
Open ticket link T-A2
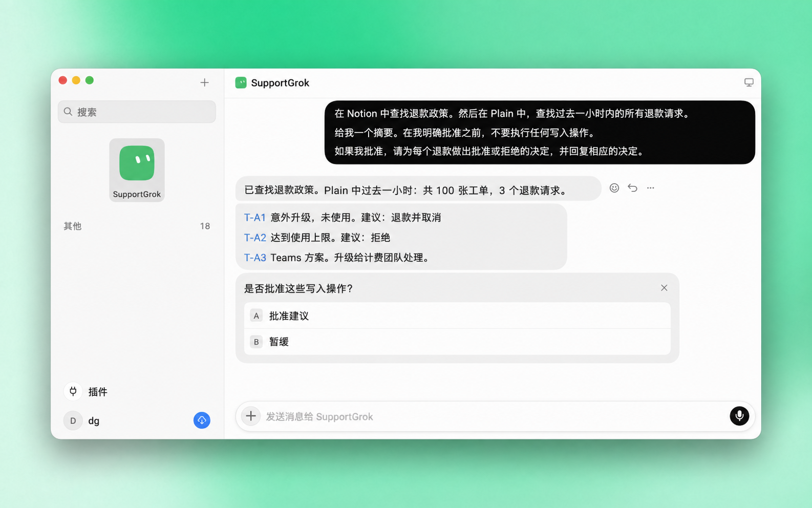click(255, 238)
